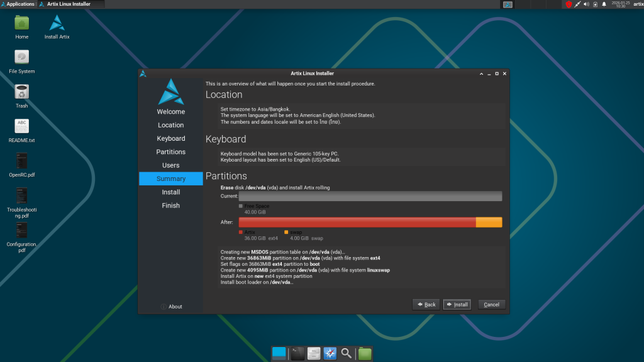Click the red shield icon in the system tray
The width and height of the screenshot is (644, 362).
569,4
